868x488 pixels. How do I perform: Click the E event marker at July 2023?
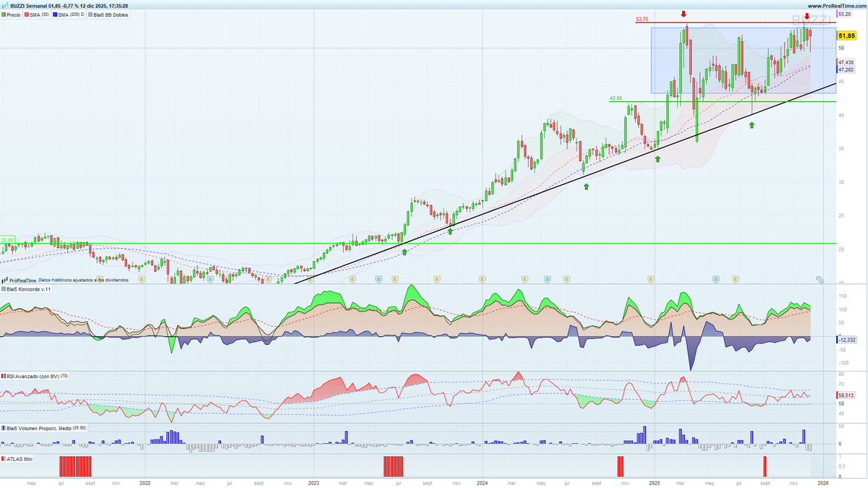[395, 278]
